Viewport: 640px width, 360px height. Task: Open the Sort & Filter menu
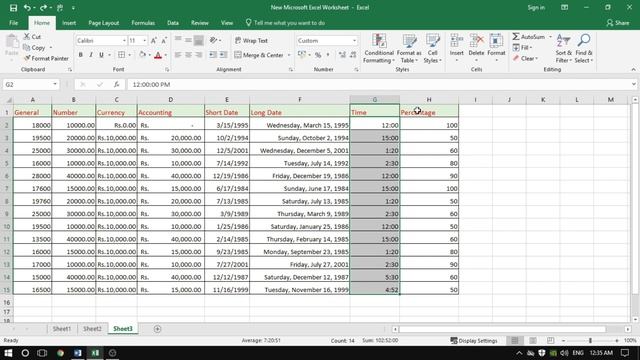[x=563, y=49]
